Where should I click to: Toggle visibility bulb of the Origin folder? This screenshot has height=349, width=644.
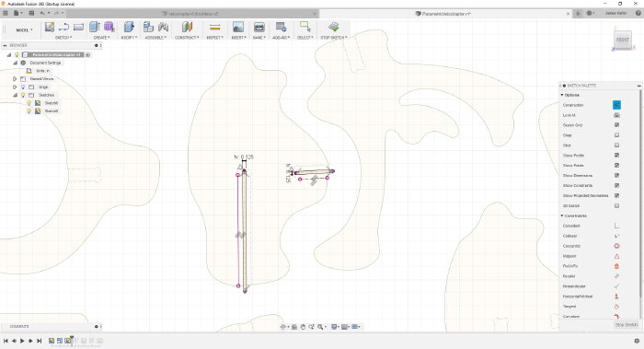23,87
